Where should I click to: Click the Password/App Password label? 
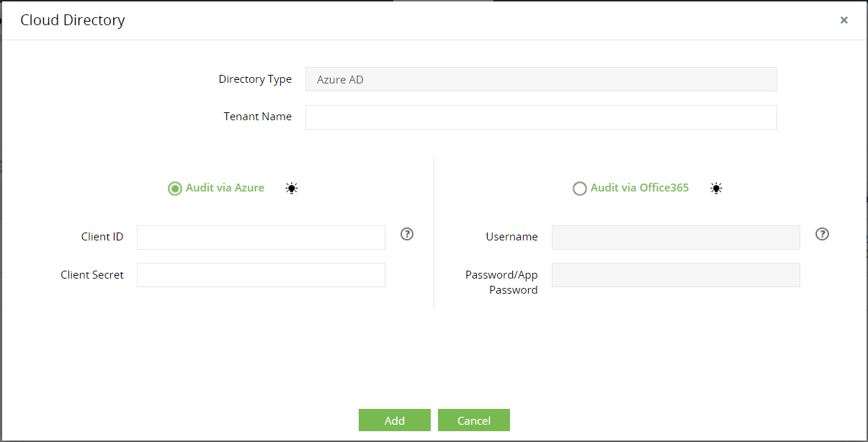pos(501,282)
